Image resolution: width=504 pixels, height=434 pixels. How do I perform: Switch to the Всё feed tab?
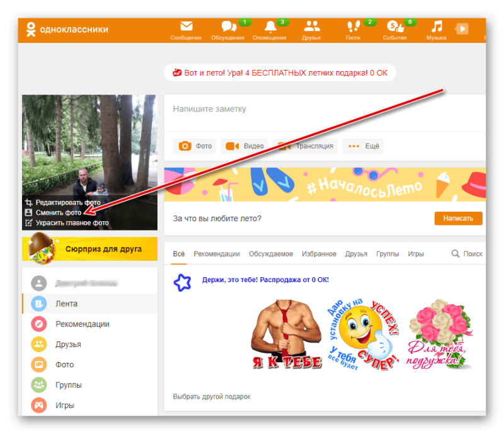[x=179, y=254]
